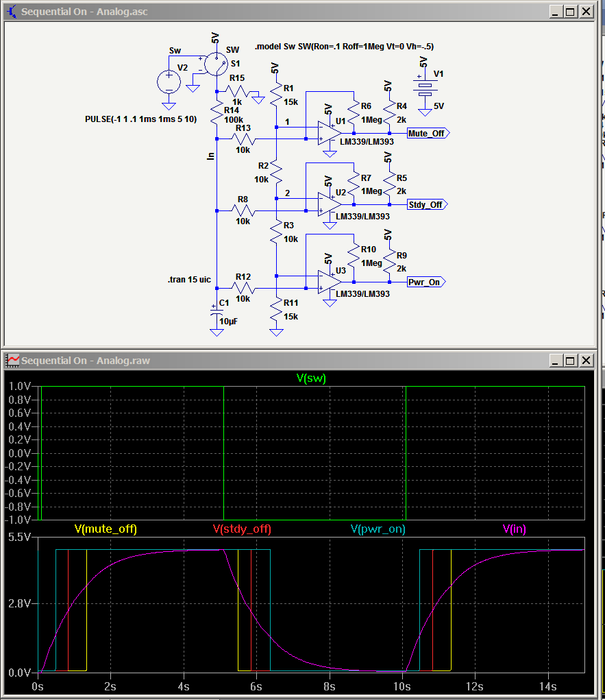Click the .model Sw SPICE directive
Viewport: 605px width, 700px height.
tap(344, 47)
